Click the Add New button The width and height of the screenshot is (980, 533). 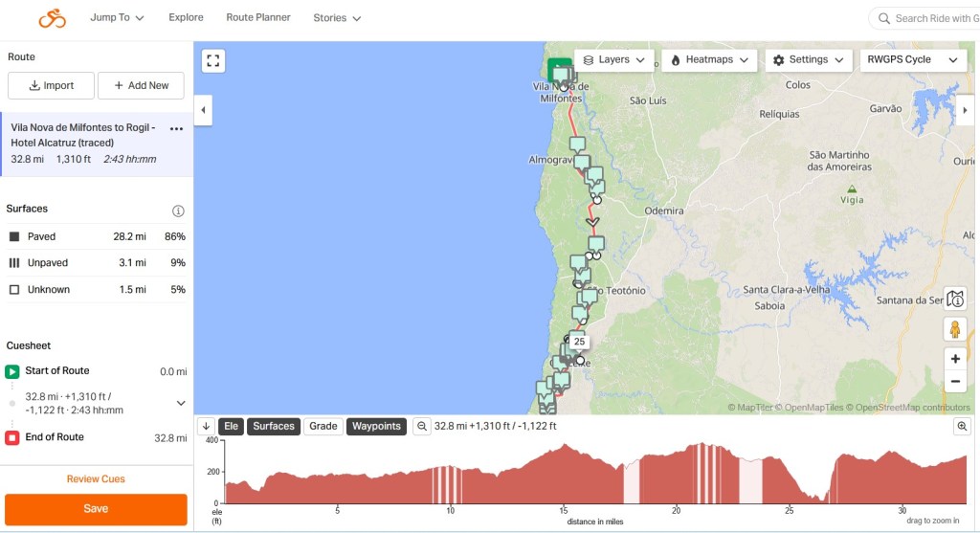click(x=141, y=85)
